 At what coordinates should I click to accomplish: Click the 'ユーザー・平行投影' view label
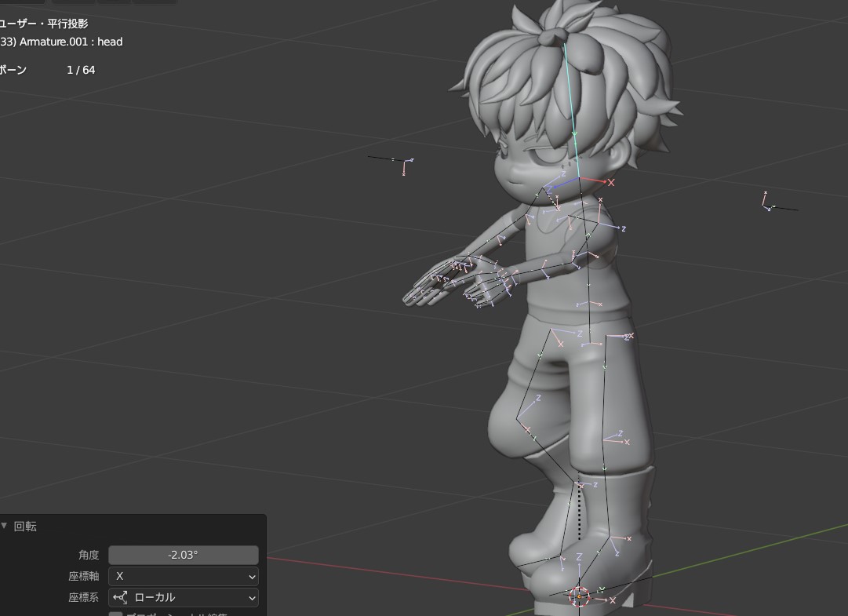pyautogui.click(x=44, y=24)
